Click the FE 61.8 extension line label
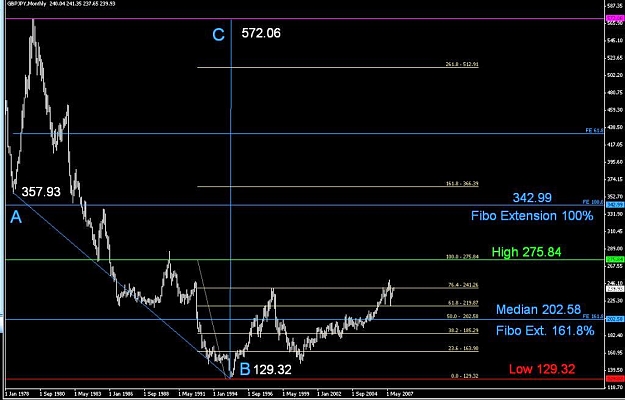 click(x=595, y=130)
